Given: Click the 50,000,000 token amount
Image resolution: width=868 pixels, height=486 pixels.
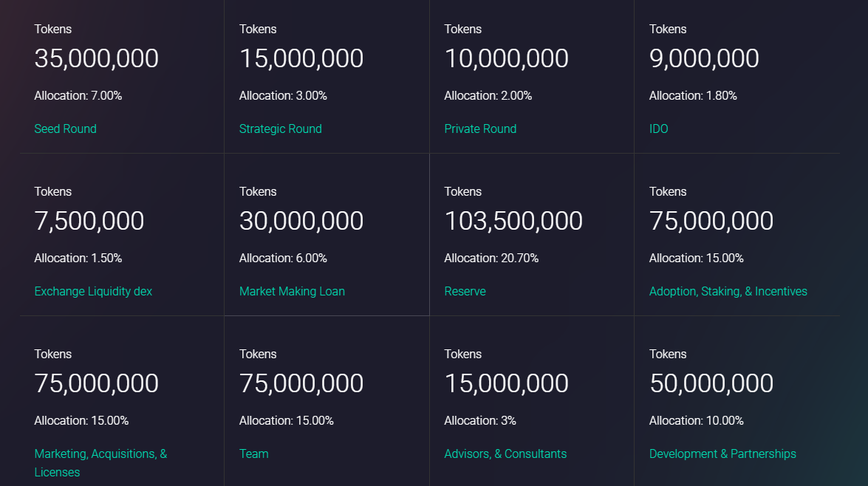Looking at the screenshot, I should pos(711,383).
